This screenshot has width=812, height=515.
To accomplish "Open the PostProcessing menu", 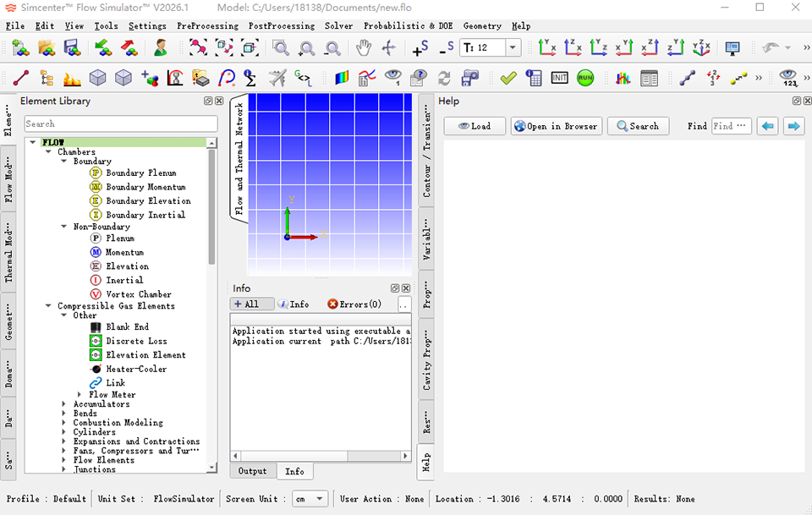I will coord(281,26).
